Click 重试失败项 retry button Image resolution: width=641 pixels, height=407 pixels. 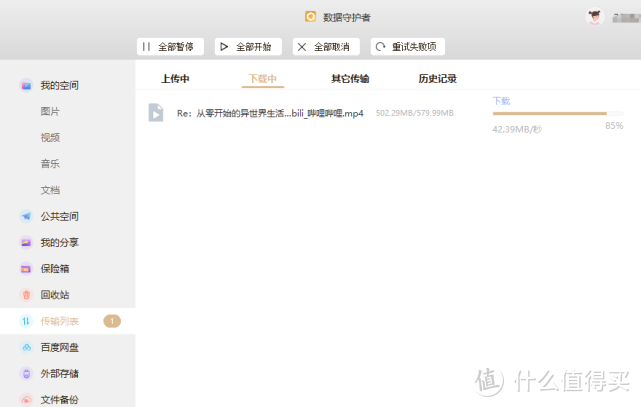coord(407,47)
